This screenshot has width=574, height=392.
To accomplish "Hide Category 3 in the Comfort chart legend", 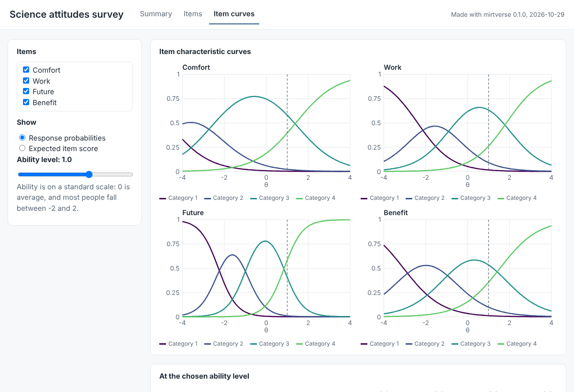I will point(270,198).
